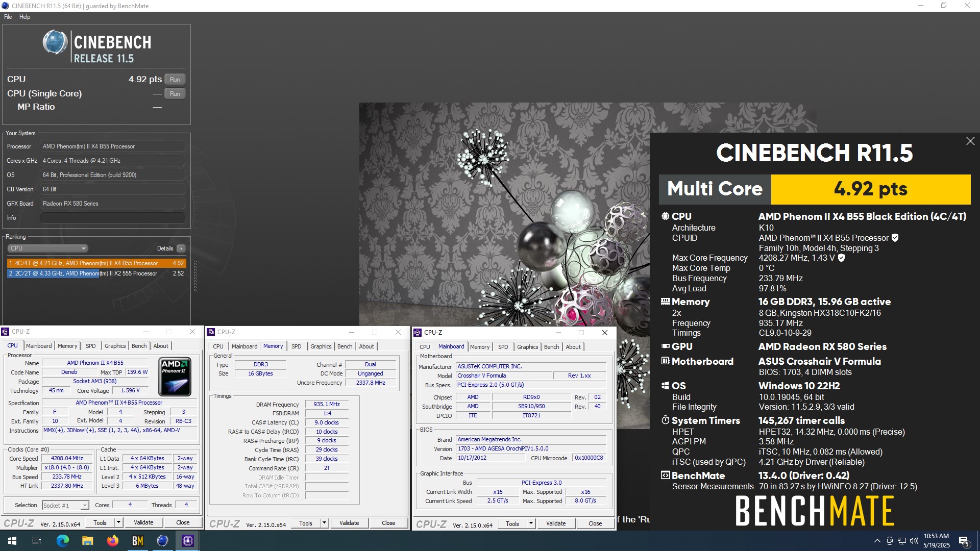Click CPU-Z icon in left CPU-Z title bar
This screenshot has height=551, width=980.
point(6,332)
